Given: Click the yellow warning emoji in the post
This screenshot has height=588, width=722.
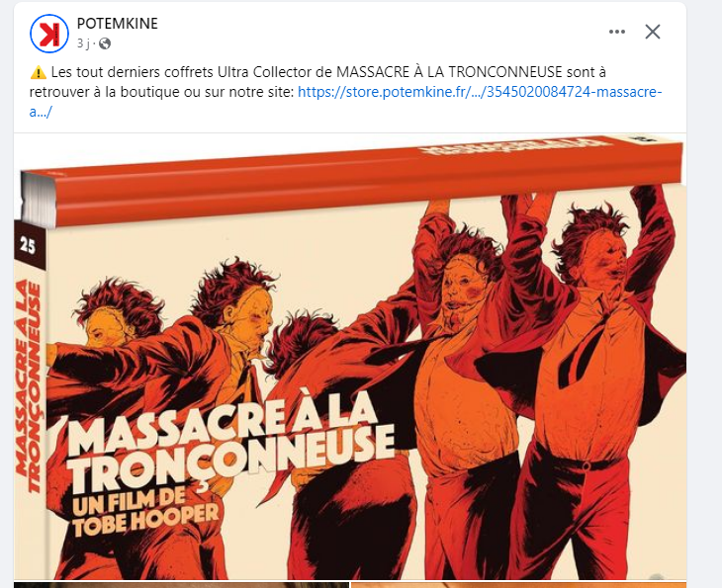Looking at the screenshot, I should point(39,72).
